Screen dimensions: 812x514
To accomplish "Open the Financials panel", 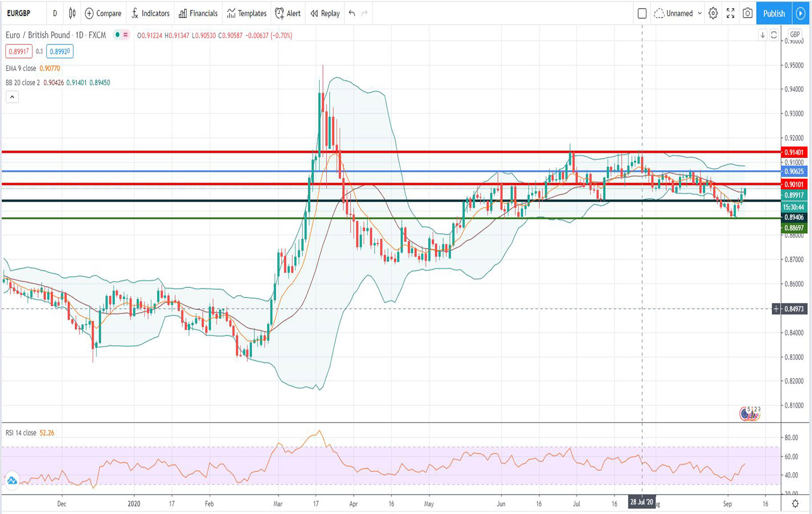I will click(x=198, y=14).
